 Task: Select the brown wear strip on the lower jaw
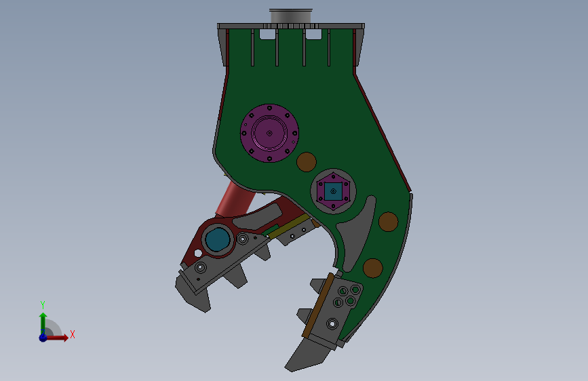(317, 306)
